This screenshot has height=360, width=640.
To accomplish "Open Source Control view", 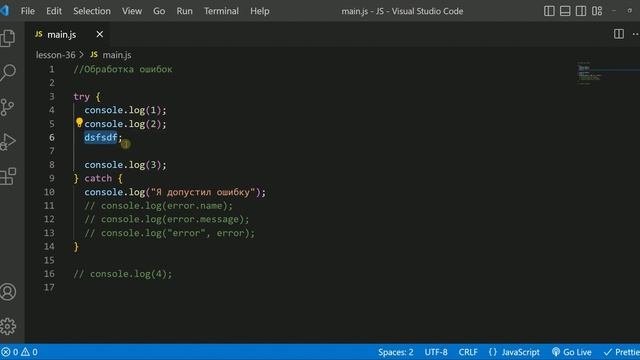I will [8, 107].
